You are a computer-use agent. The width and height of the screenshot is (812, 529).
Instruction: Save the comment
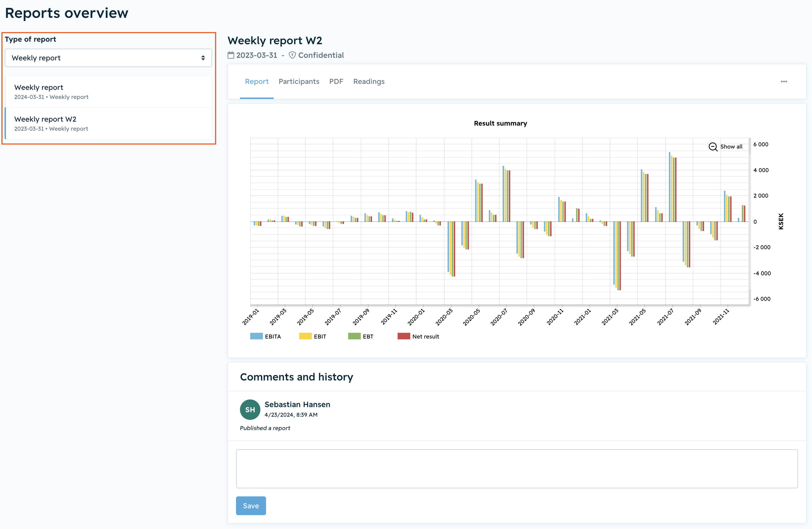(251, 506)
